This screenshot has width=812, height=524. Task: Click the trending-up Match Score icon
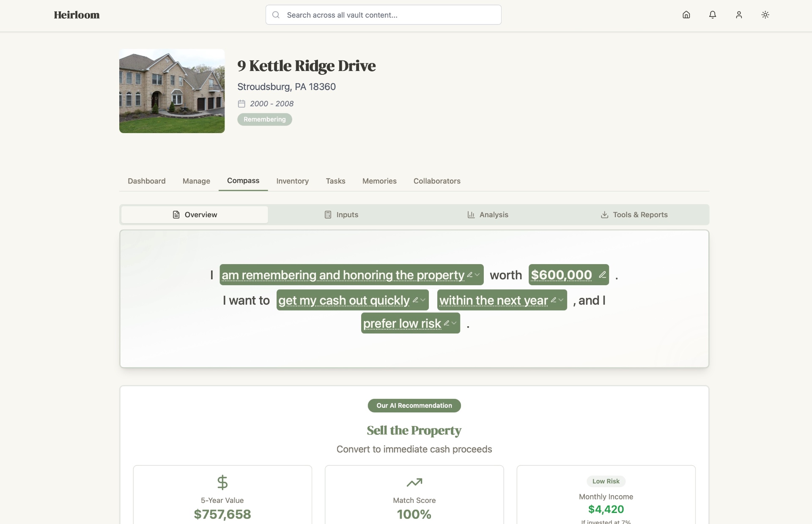coord(414,482)
